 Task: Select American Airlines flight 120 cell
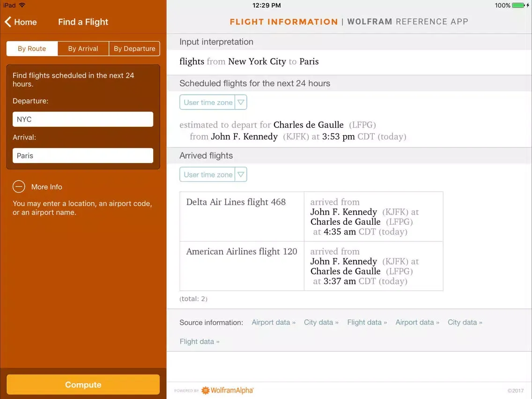coord(242,266)
